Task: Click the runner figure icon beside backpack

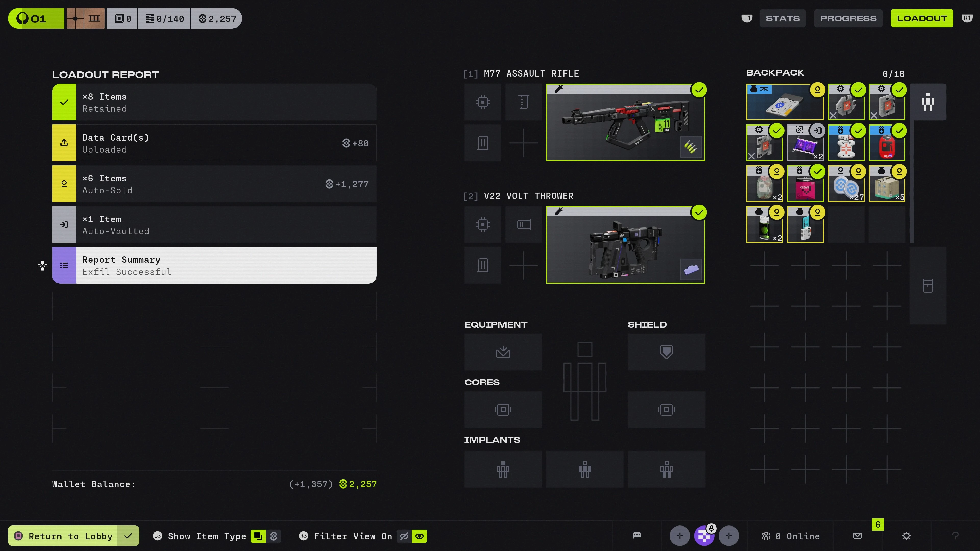Action: coord(927,102)
